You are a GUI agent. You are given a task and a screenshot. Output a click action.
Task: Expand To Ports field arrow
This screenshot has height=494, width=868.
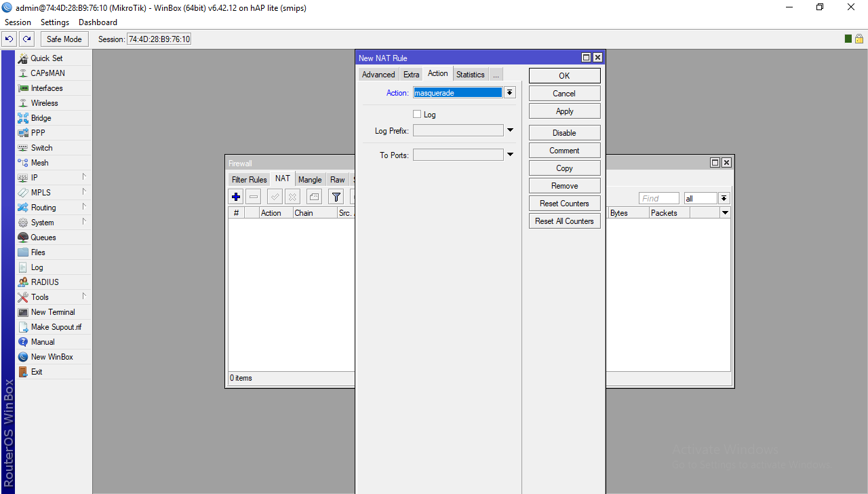510,155
